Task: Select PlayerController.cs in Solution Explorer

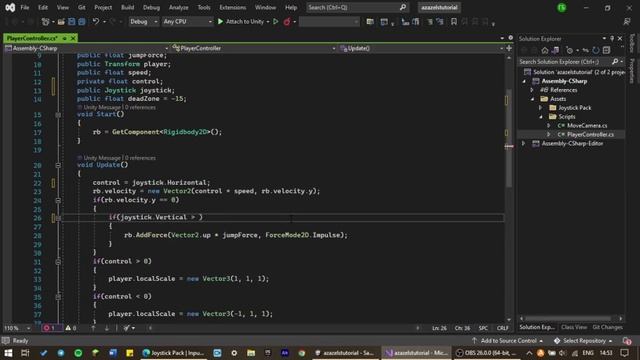Action: pos(590,134)
